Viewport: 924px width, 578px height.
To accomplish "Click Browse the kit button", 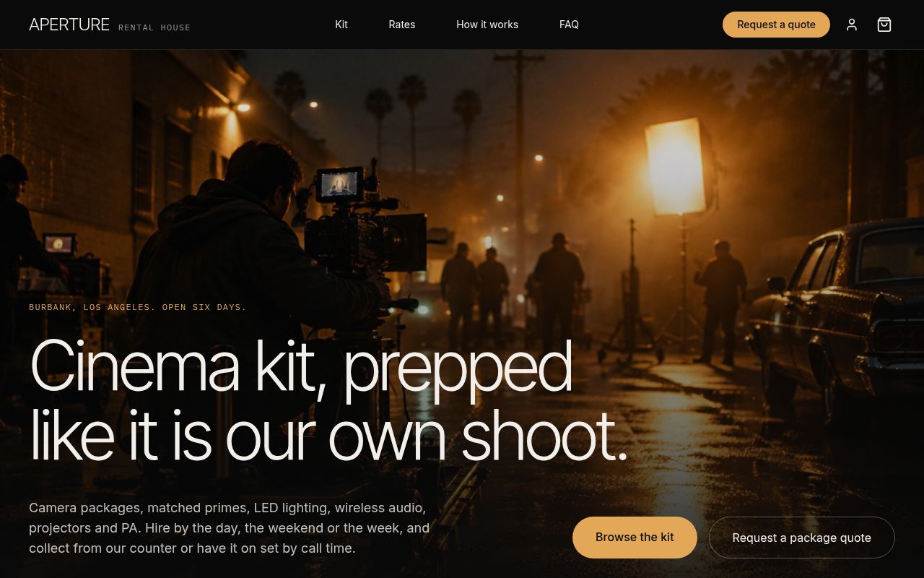I will [x=635, y=538].
